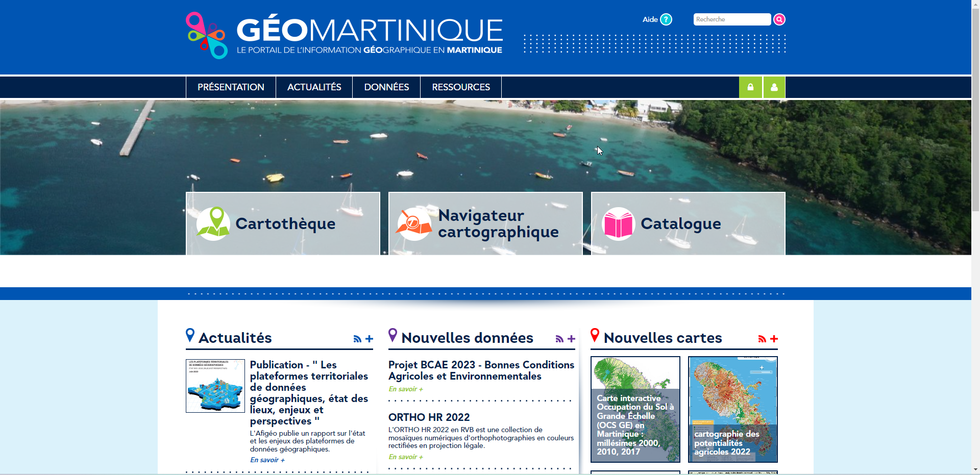Image resolution: width=980 pixels, height=475 pixels.
Task: Click the green padlock login icon
Action: tap(750, 87)
